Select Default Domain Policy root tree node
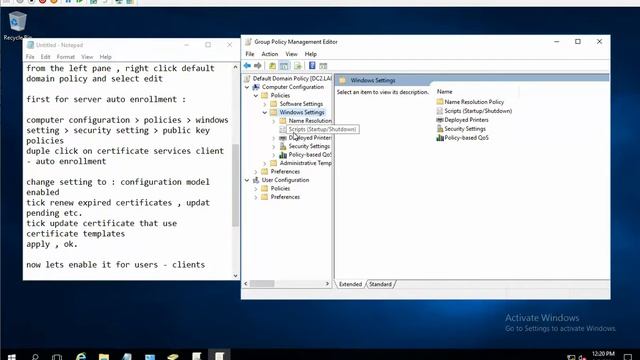This screenshot has height=360, width=640. pyautogui.click(x=292, y=78)
